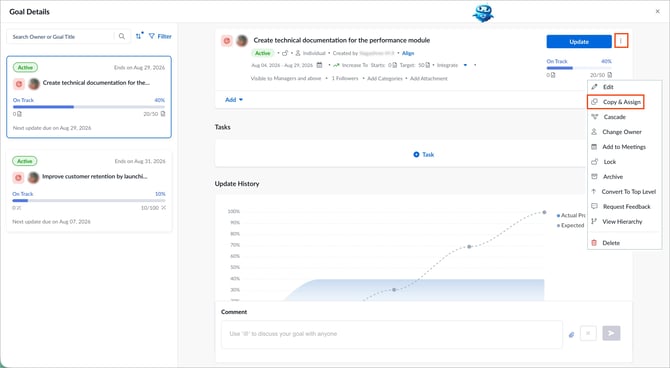Click the goal icon on the documentation card
The width and height of the screenshot is (670, 368).
point(18,84)
